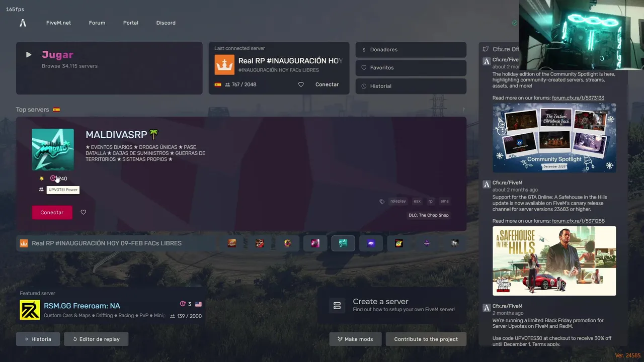Click the server stack icon in Create a server
Image resolution: width=644 pixels, height=362 pixels.
337,305
